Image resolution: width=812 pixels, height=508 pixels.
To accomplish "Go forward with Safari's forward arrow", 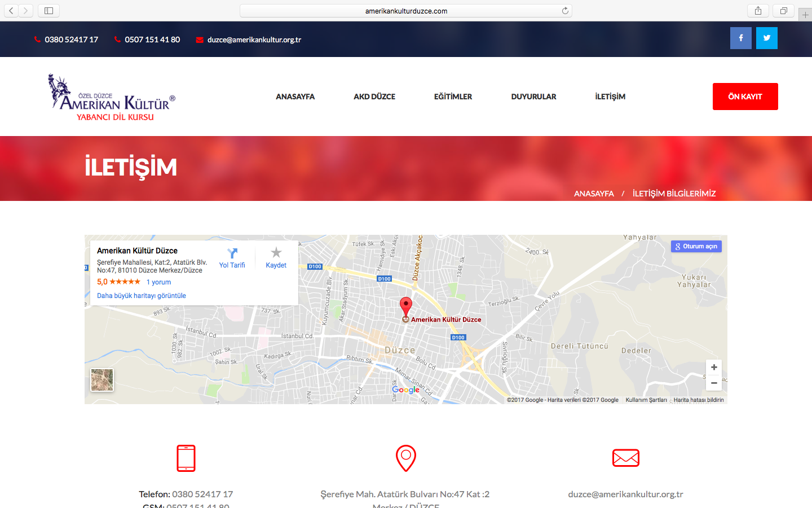I will (x=25, y=11).
